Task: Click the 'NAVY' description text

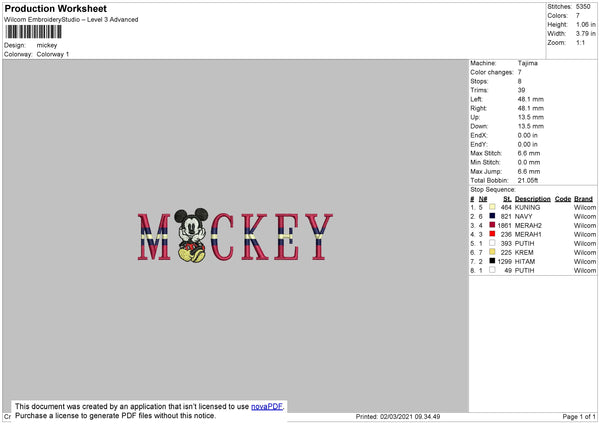Action: point(523,217)
